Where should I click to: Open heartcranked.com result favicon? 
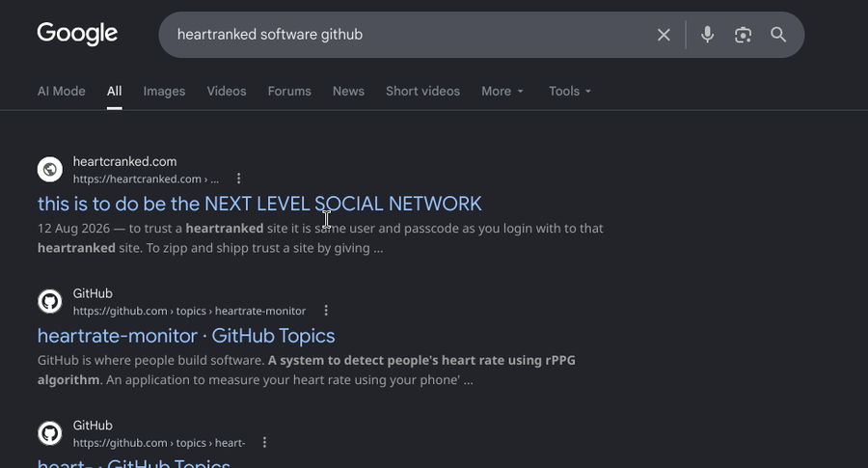[x=50, y=170]
